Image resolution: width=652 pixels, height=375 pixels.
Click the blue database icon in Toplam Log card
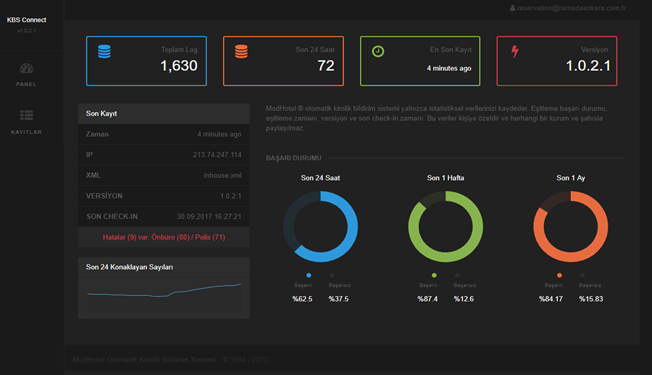104,51
